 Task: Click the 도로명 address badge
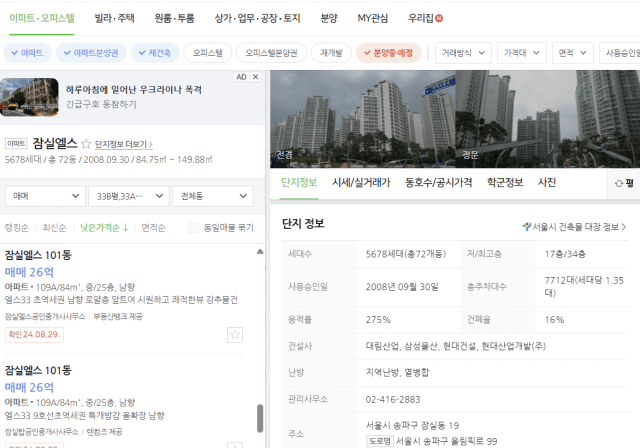click(380, 441)
